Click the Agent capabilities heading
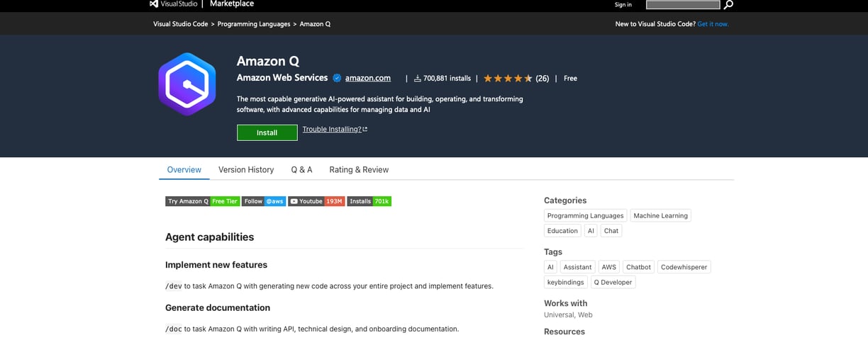Viewport: 868px width, 340px height. tap(209, 237)
